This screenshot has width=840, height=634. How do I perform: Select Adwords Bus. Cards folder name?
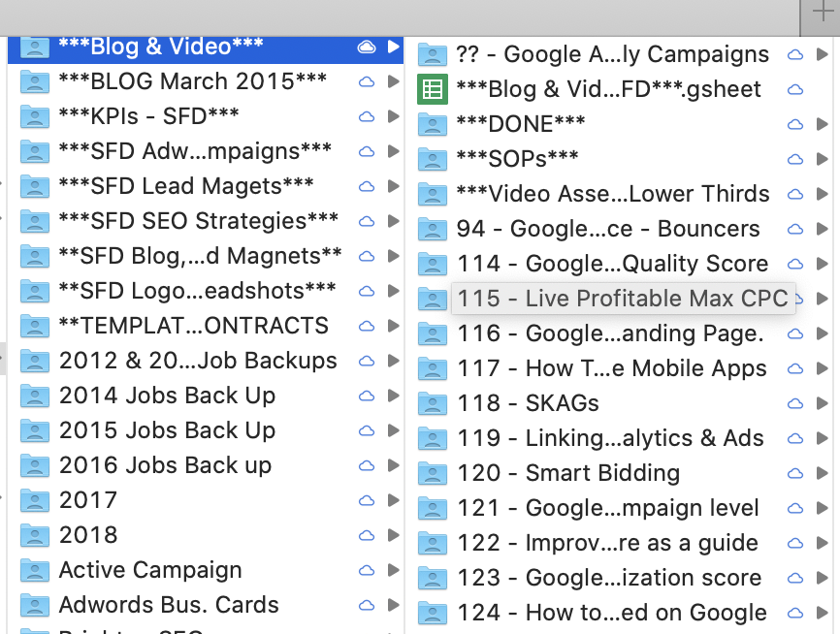click(169, 605)
